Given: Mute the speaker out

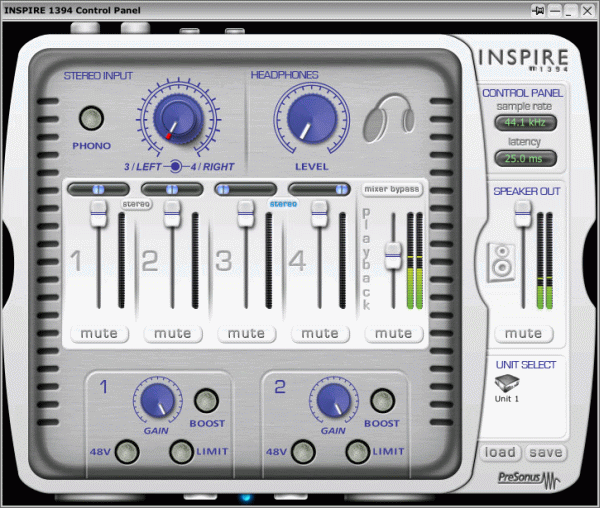Looking at the screenshot, I should coord(523,334).
